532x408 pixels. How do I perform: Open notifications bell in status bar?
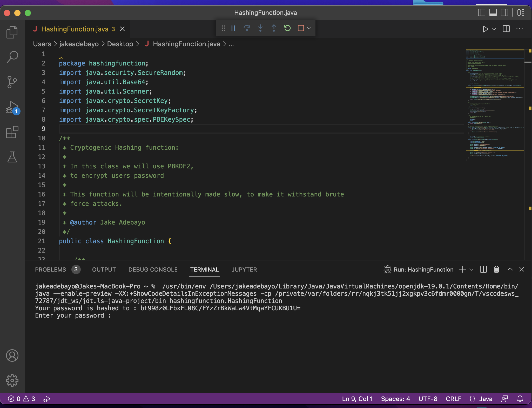(520, 399)
